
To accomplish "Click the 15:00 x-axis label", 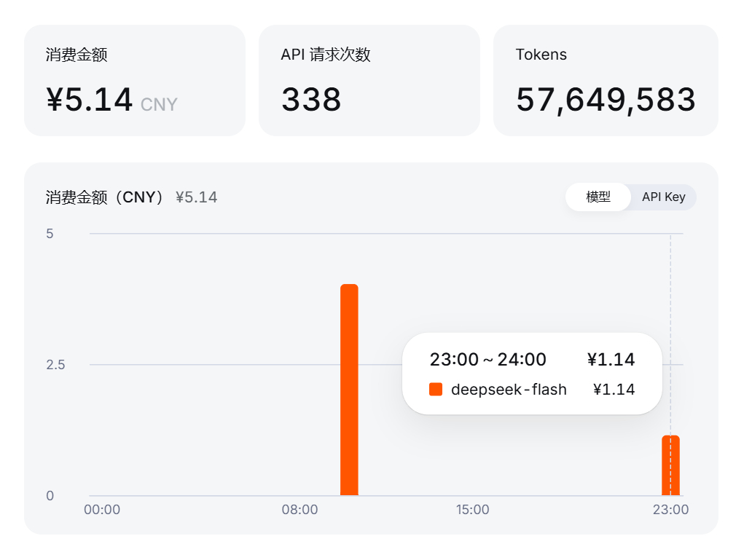I will coord(473,510).
